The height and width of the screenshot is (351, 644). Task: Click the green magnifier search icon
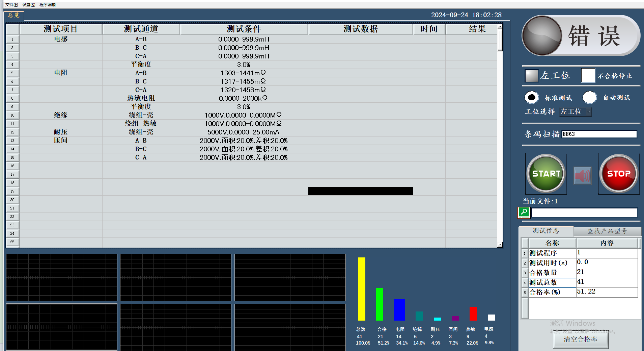524,212
